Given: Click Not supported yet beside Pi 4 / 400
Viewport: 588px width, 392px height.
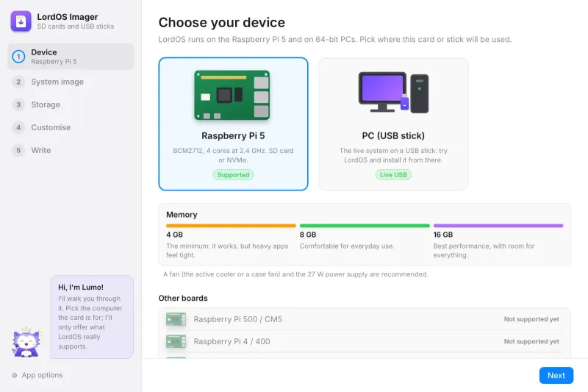Looking at the screenshot, I should coord(531,341).
